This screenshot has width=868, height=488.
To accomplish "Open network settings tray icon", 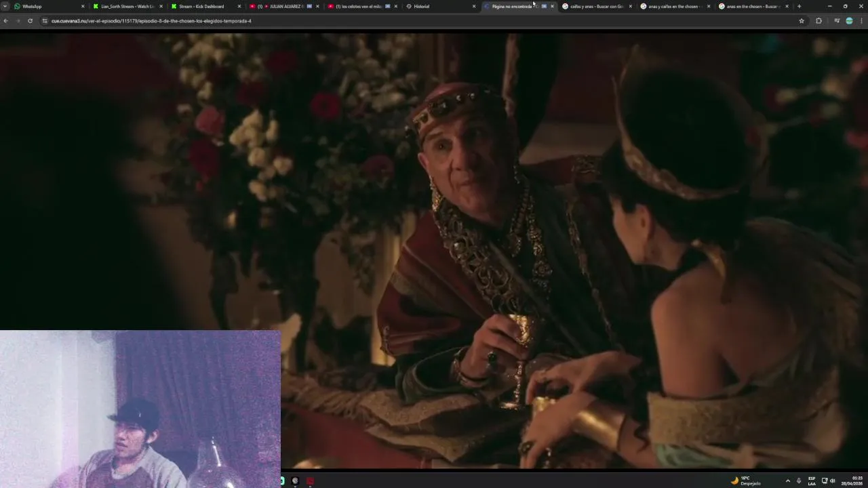I will point(825,481).
